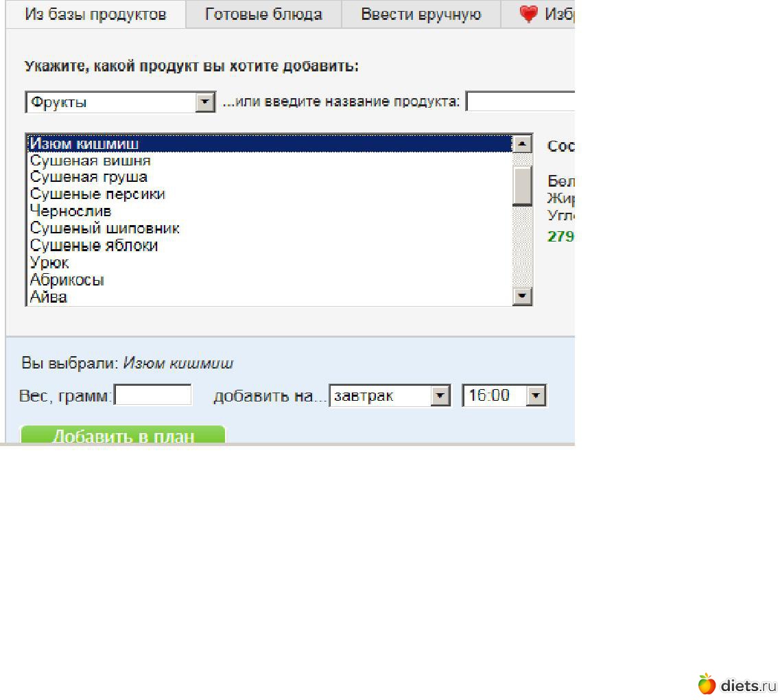This screenshot has width=782, height=700.
Task: Switch to the Готовые блюда tab
Action: point(263,14)
